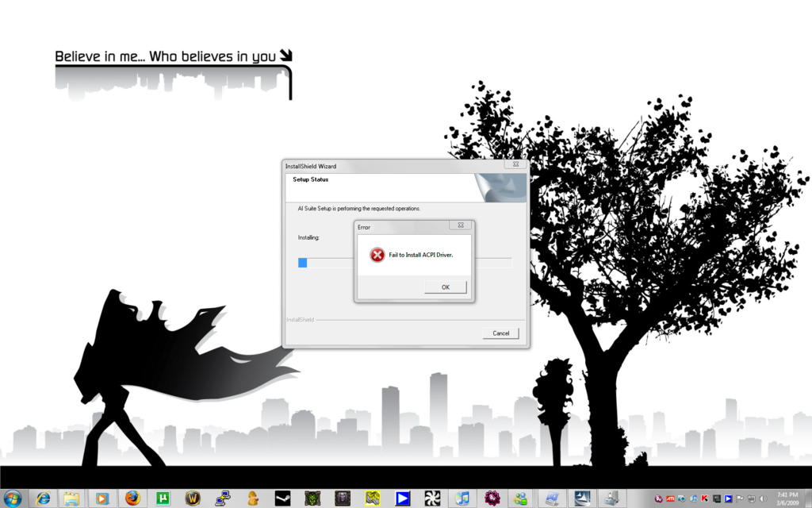Open Windows Explorer folder icon
The image size is (812, 508).
71,498
